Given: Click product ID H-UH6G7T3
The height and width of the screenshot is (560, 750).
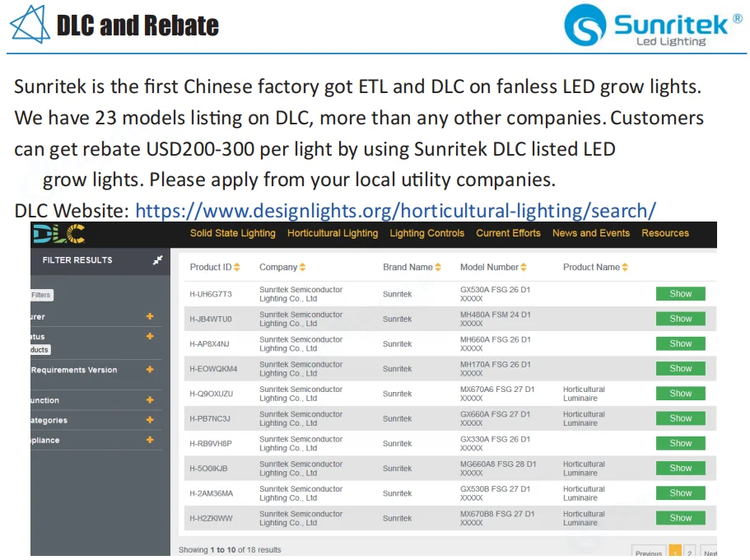Looking at the screenshot, I should click(211, 294).
